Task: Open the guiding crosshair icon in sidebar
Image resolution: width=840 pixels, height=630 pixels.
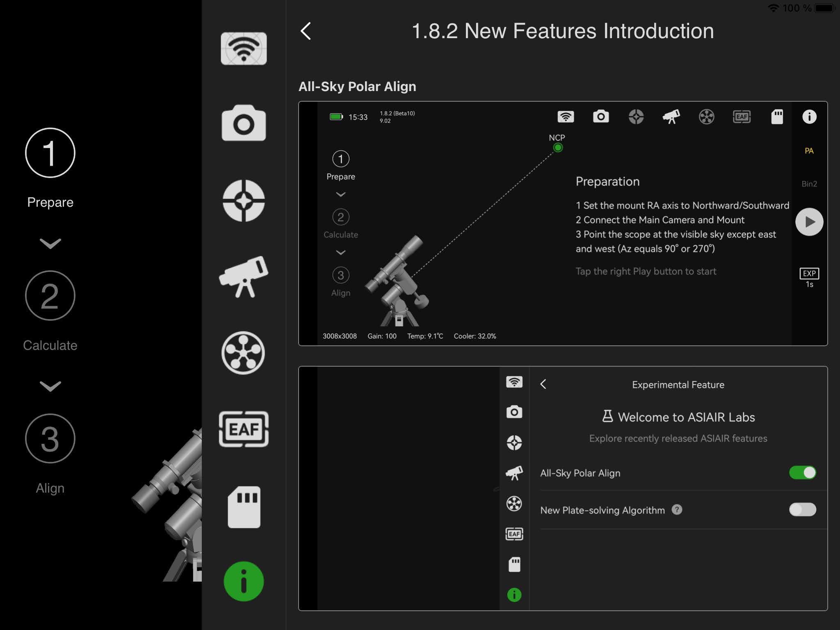Action: (244, 201)
